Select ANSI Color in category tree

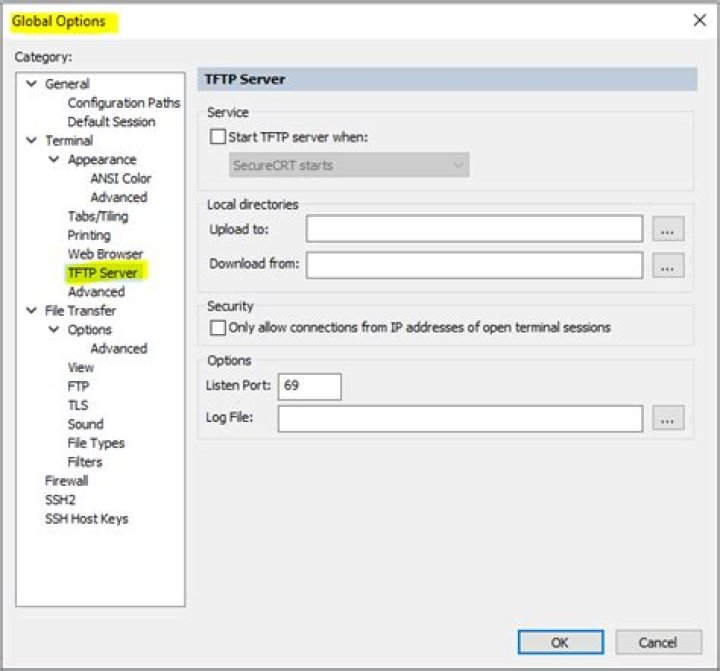pos(121,179)
